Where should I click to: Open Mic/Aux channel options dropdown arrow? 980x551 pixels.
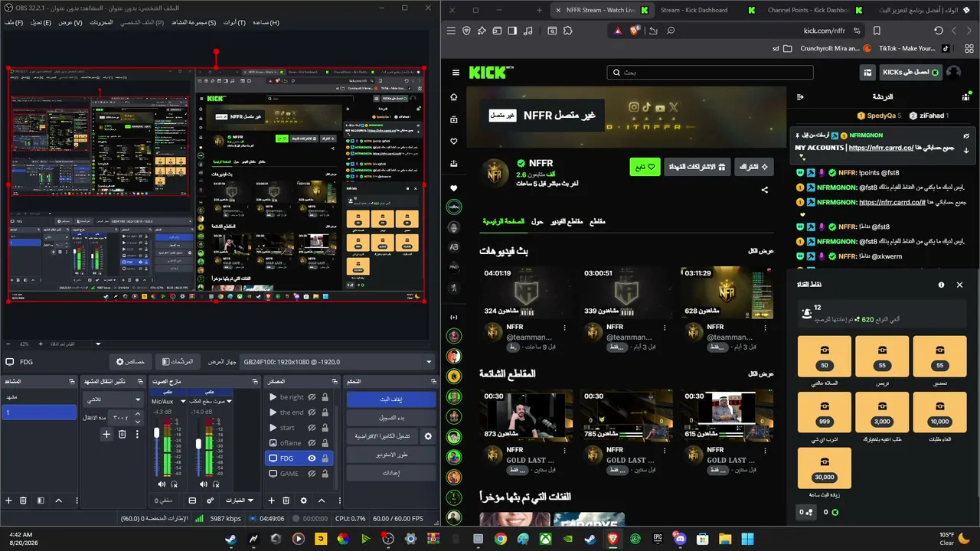pyautogui.click(x=183, y=401)
